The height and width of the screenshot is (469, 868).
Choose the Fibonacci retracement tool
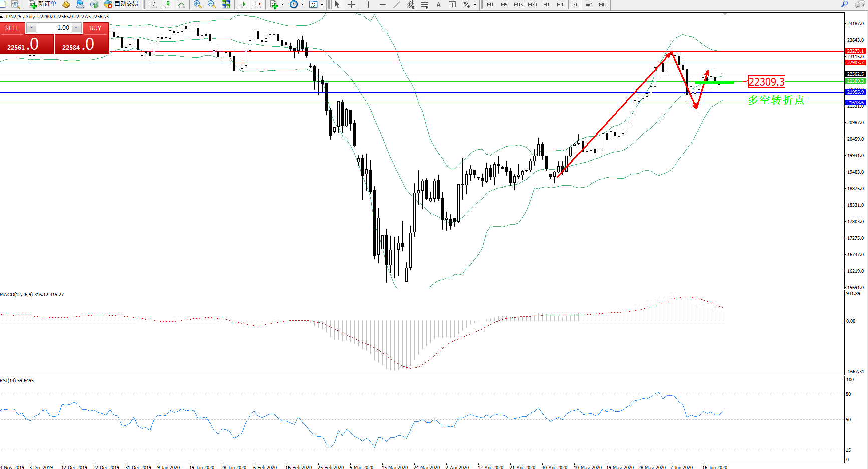411,5
